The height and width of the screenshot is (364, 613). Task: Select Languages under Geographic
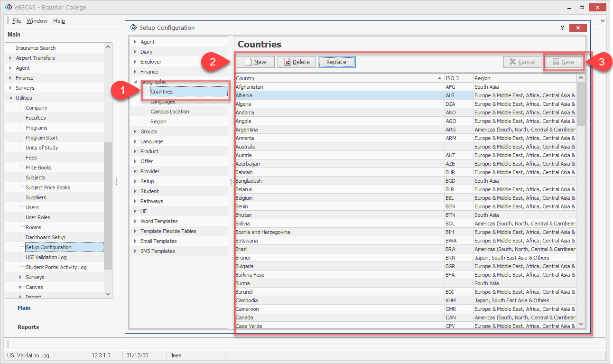(163, 102)
